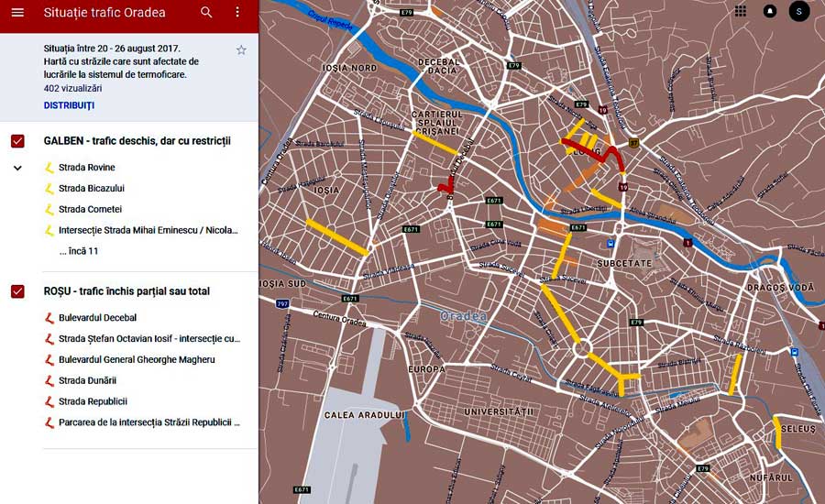Collapse the GALBEN layer list chevron

[x=17, y=168]
